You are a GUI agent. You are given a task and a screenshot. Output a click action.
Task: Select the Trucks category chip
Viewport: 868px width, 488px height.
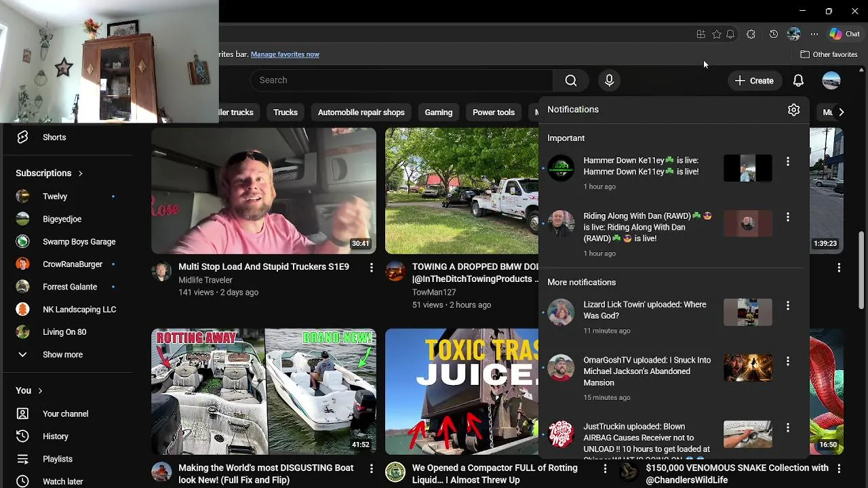click(x=285, y=113)
